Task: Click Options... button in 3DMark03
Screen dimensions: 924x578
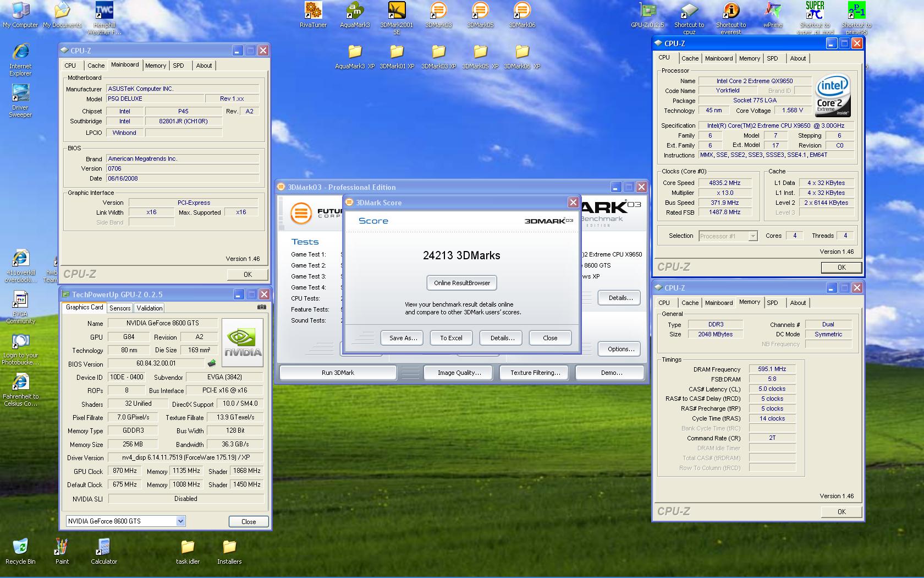Action: (x=620, y=349)
